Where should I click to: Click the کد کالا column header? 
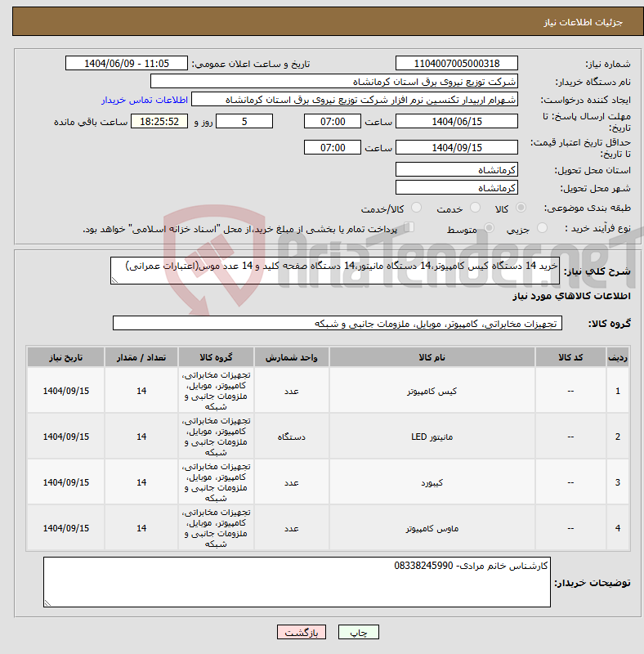pos(570,357)
